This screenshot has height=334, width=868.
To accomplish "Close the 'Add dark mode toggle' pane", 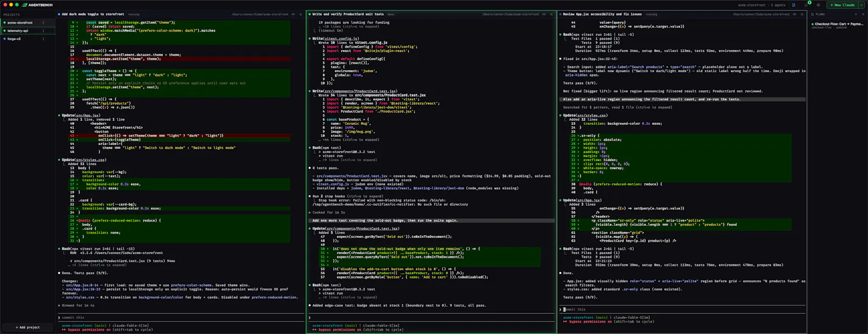I will pyautogui.click(x=301, y=15).
